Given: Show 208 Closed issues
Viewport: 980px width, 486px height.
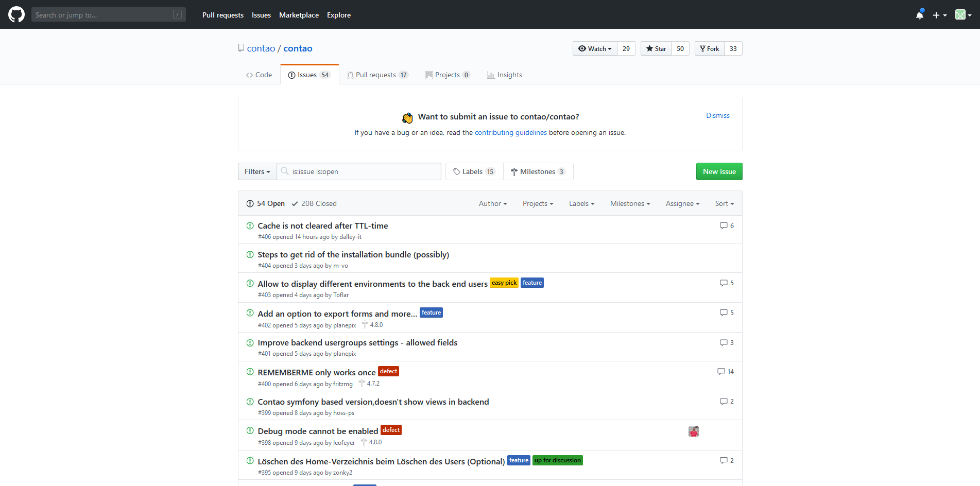Looking at the screenshot, I should coord(314,203).
